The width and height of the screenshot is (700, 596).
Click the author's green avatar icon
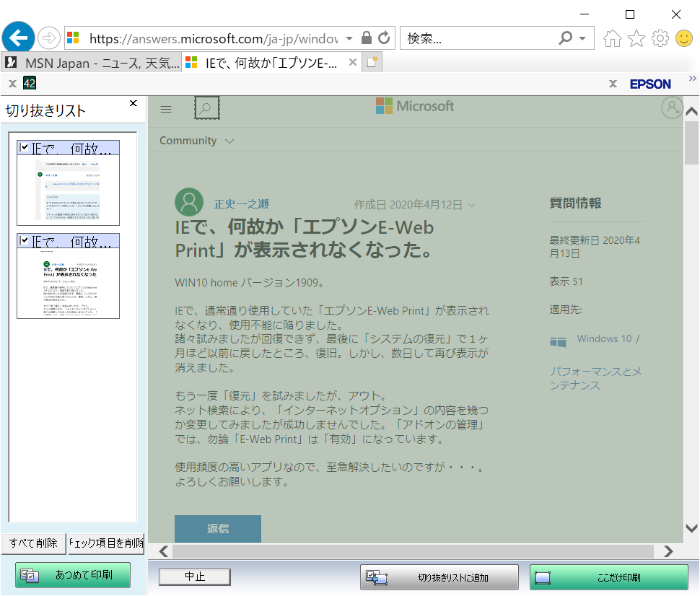[x=189, y=202]
